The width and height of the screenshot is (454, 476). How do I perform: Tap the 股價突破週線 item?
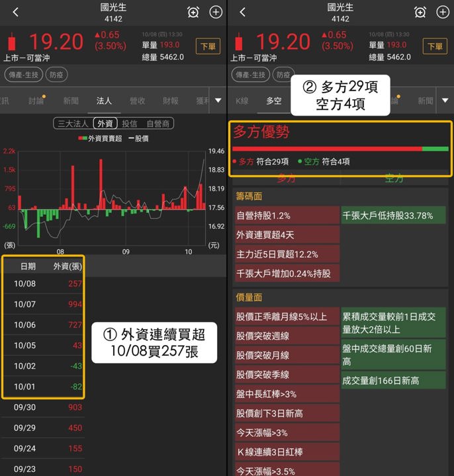tap(287, 336)
